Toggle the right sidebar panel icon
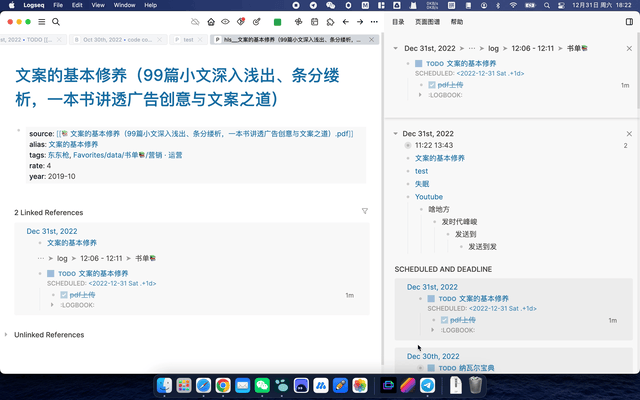This screenshot has width=640, height=400. 629,22
